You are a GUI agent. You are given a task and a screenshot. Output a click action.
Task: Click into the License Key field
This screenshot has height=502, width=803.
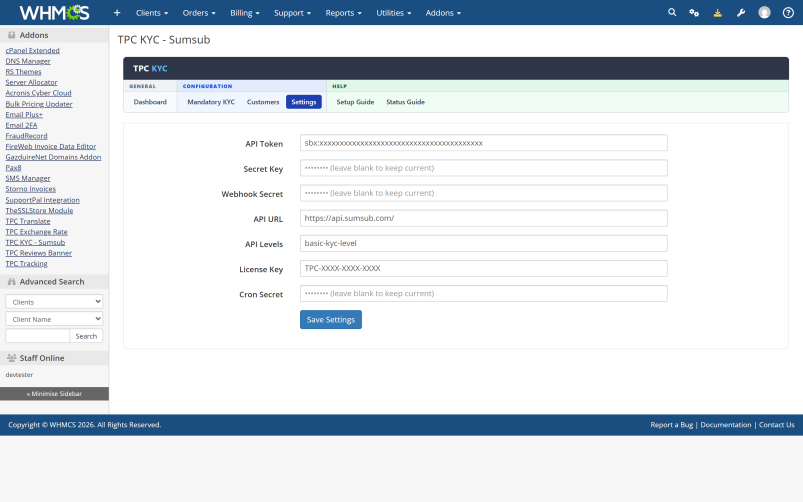click(x=483, y=268)
